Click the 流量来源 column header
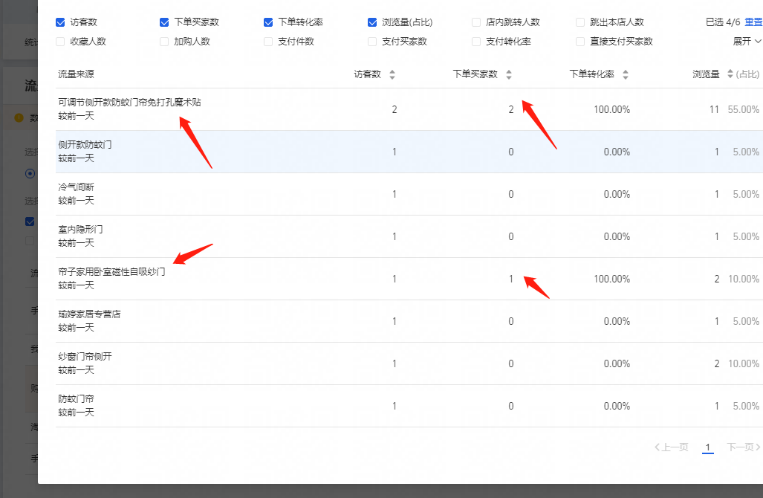763x498 pixels. click(x=76, y=74)
